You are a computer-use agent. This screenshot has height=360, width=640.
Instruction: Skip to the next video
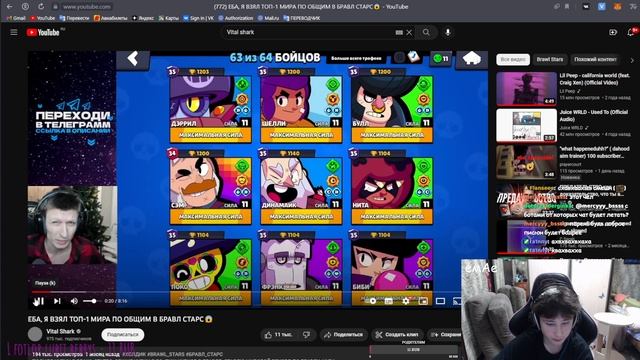(57, 301)
